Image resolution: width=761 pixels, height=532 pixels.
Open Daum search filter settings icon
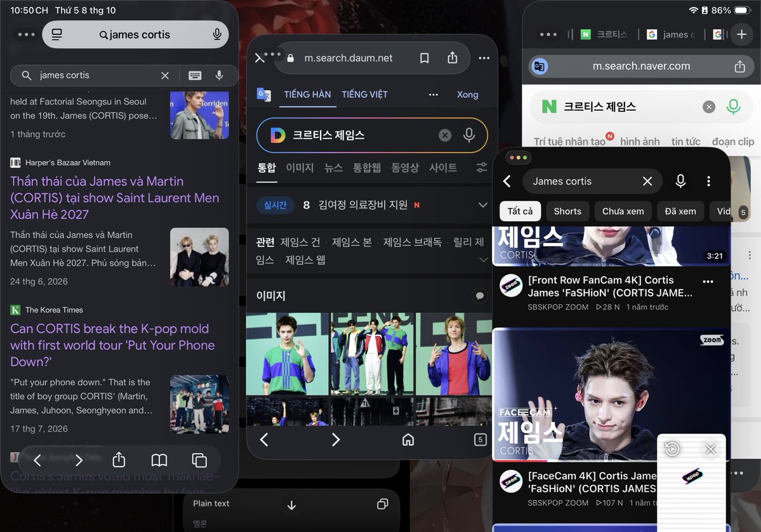[482, 168]
